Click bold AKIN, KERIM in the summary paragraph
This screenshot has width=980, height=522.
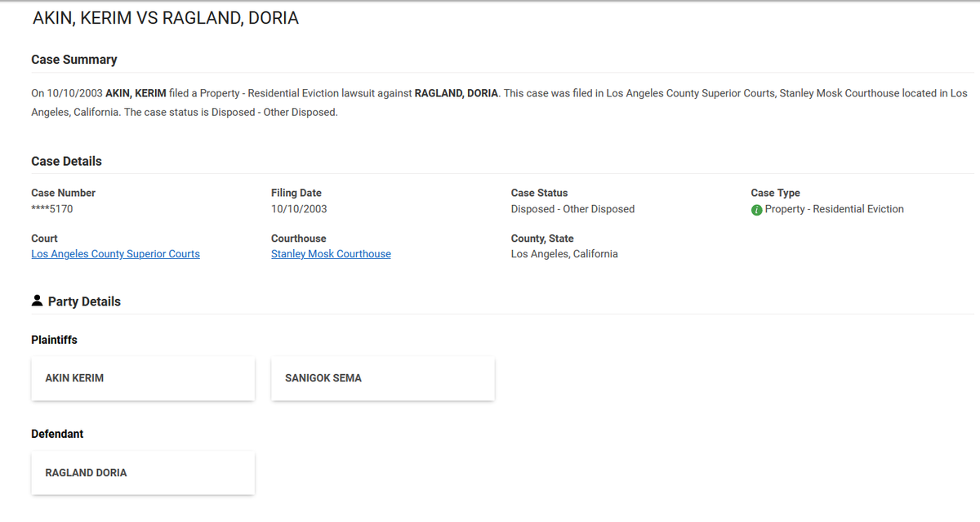pyautogui.click(x=136, y=93)
